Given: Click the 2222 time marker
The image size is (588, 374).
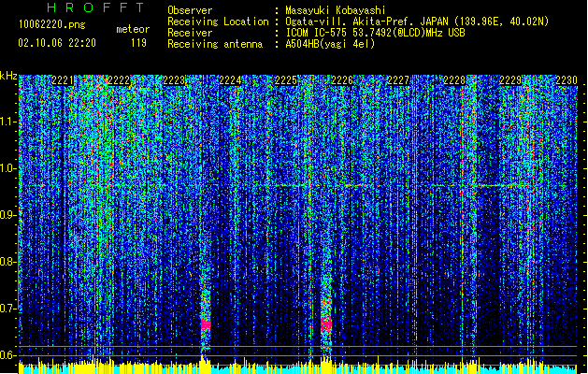Looking at the screenshot, I should [119, 80].
